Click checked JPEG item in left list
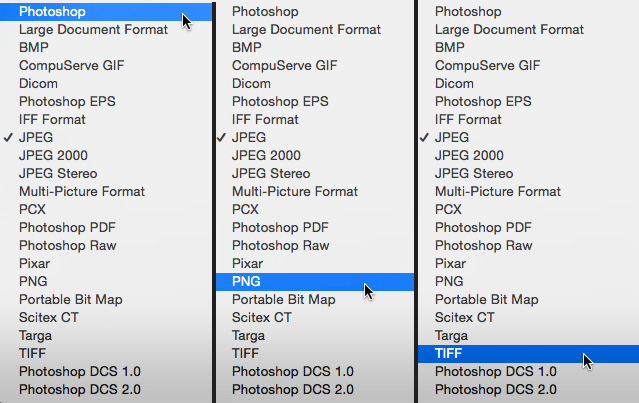The height and width of the screenshot is (403, 639). coord(106,138)
